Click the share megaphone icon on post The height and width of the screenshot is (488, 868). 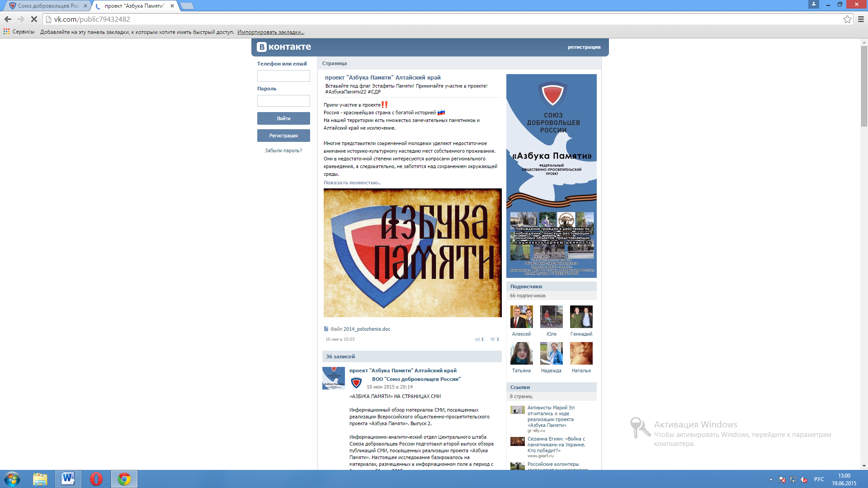click(477, 339)
